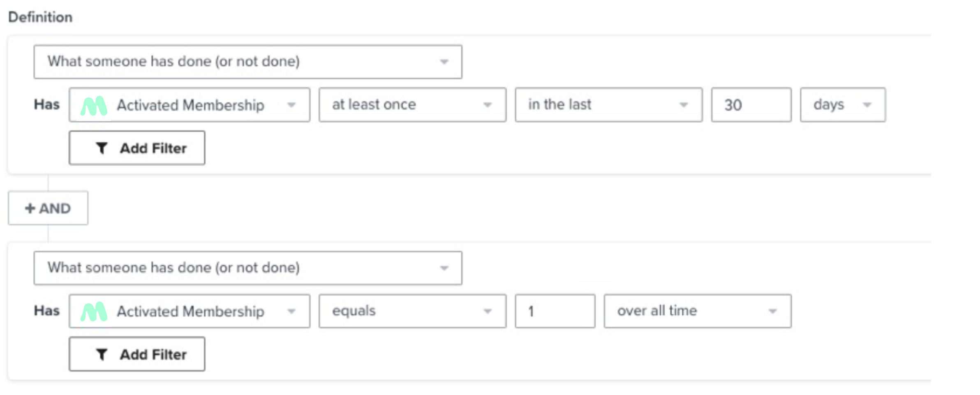Image resolution: width=980 pixels, height=395 pixels.
Task: Open the 'equals' operator dropdown
Action: [x=412, y=311]
